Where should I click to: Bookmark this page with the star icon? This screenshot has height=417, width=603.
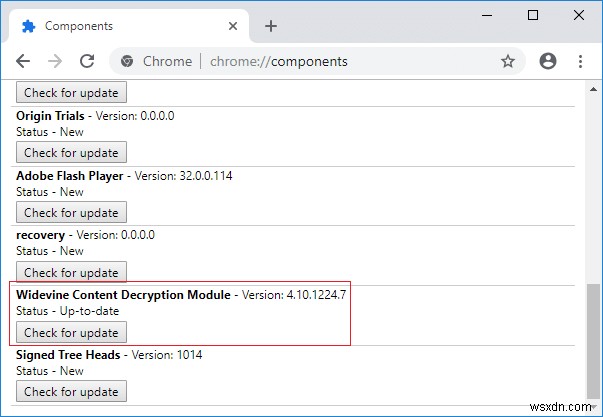coord(508,61)
